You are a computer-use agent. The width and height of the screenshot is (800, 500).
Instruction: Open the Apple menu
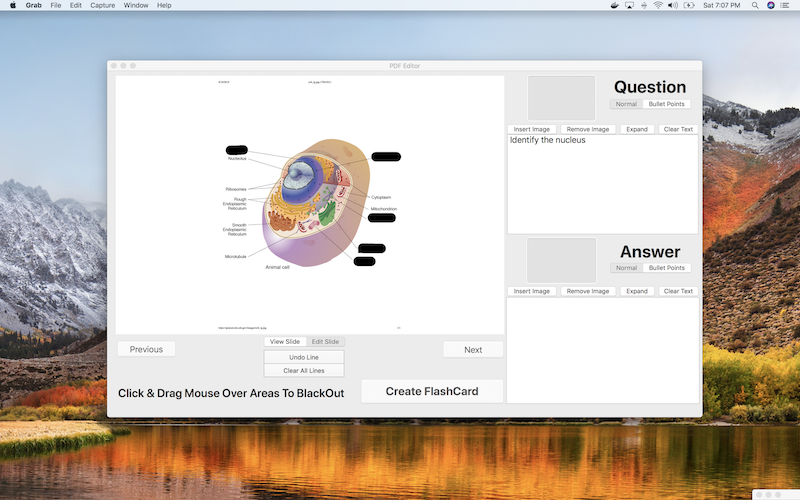pyautogui.click(x=13, y=5)
